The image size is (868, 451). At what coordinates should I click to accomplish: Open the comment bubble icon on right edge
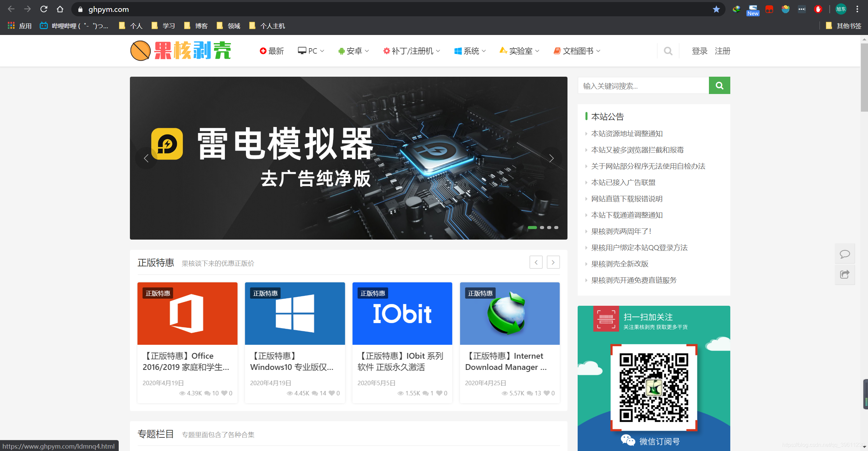click(x=845, y=254)
